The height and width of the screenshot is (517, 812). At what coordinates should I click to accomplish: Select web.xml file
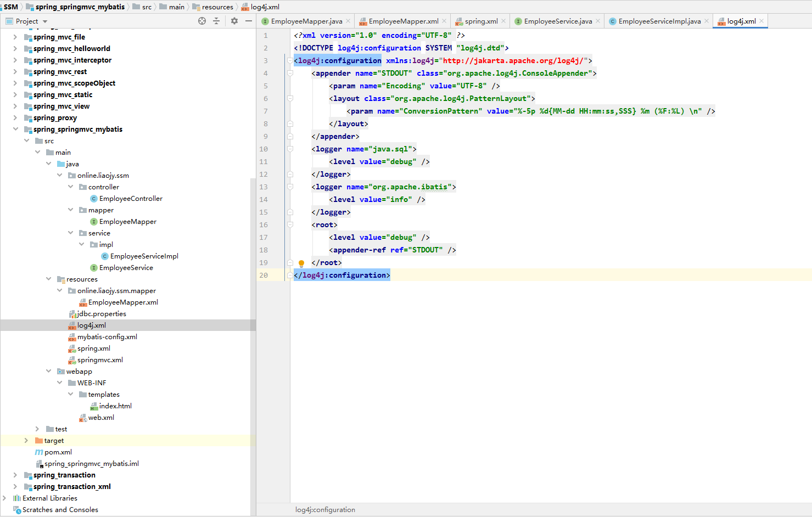tap(101, 418)
